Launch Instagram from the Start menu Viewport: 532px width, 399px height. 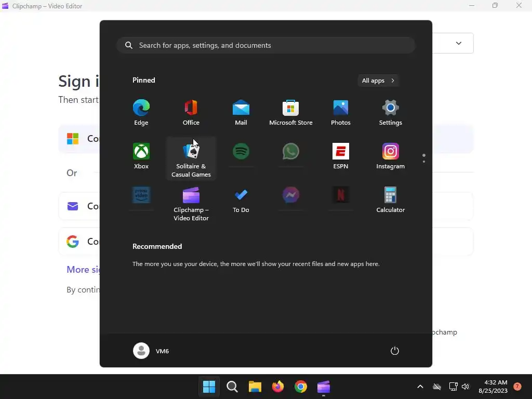click(x=391, y=156)
